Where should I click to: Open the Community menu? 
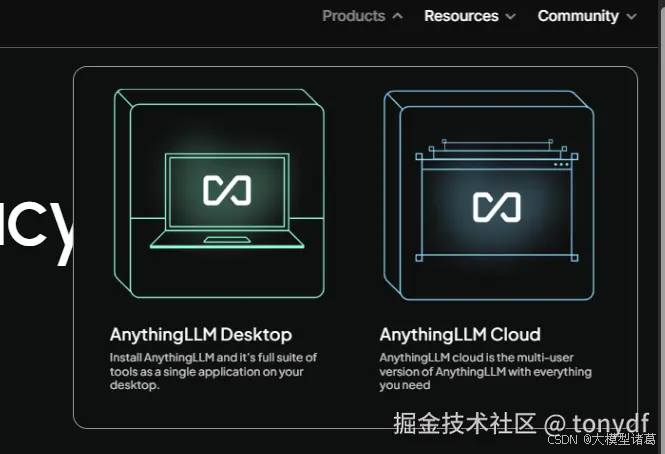pyautogui.click(x=587, y=16)
